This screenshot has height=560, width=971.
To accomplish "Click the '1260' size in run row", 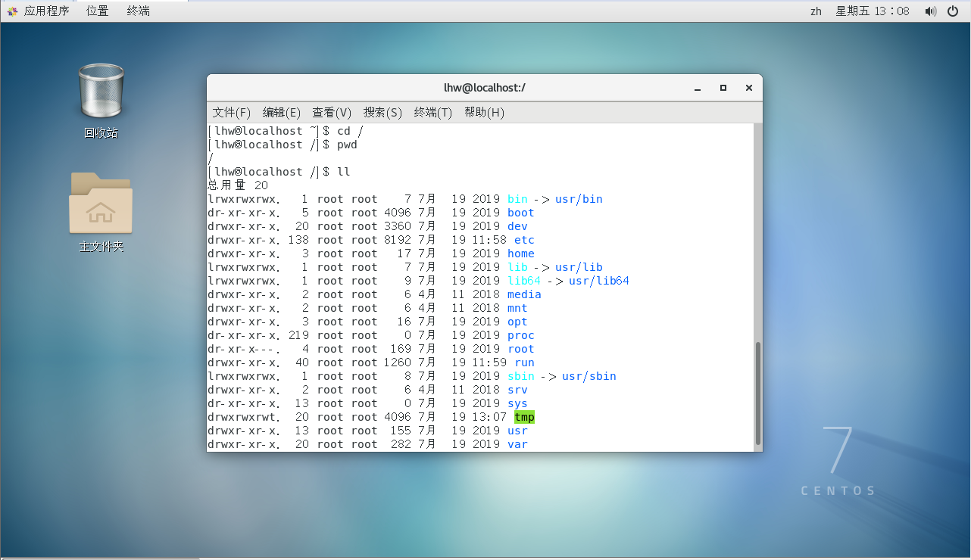I will [398, 362].
